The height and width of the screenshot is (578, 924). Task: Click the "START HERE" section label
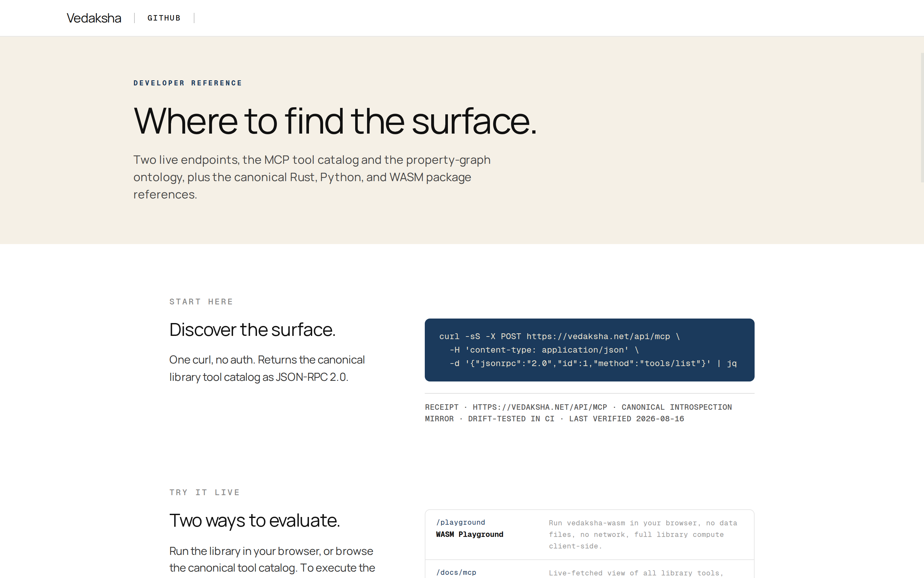[201, 302]
